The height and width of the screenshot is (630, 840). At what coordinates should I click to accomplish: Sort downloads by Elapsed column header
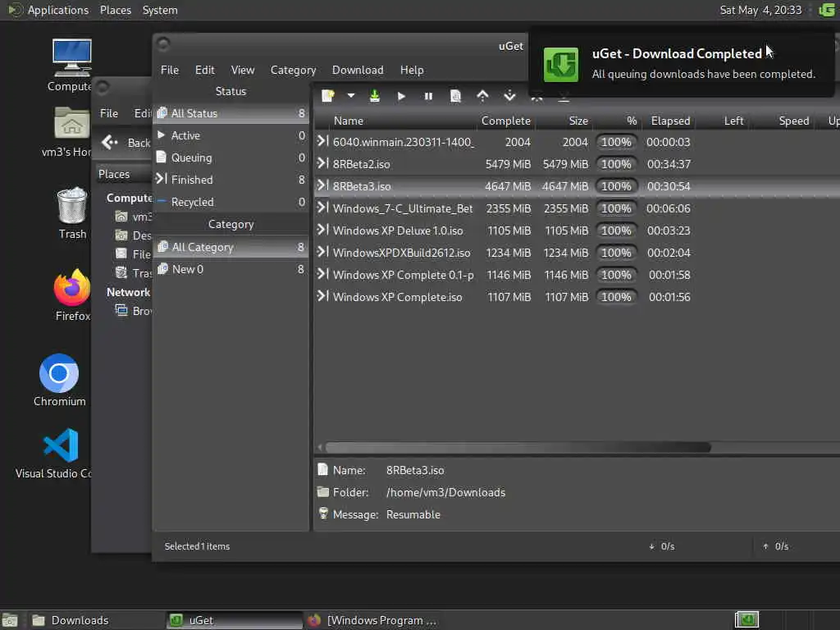click(670, 121)
